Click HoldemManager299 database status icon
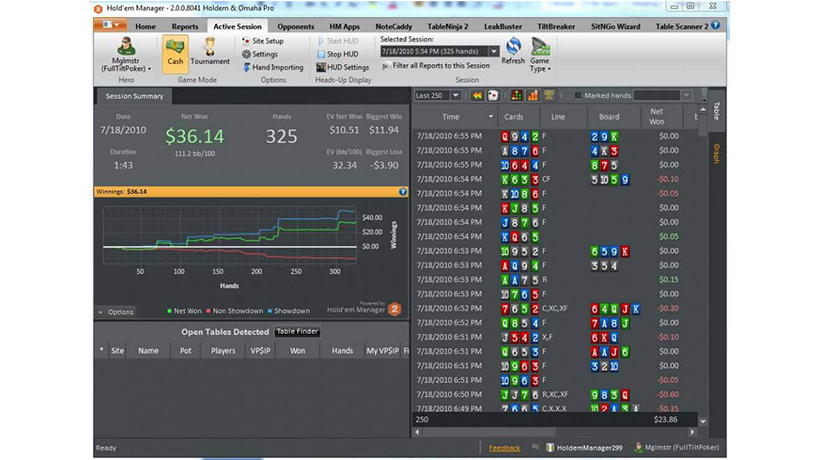The image size is (820, 460). click(550, 447)
